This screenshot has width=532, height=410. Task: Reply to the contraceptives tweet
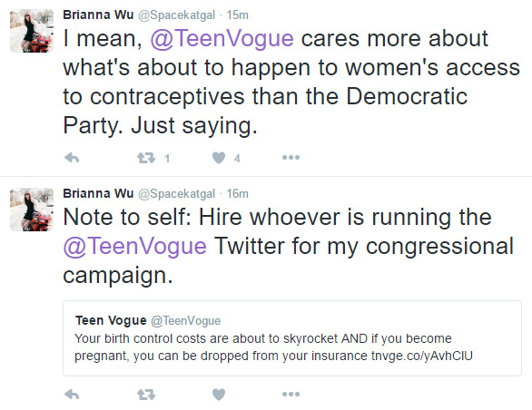(x=72, y=158)
